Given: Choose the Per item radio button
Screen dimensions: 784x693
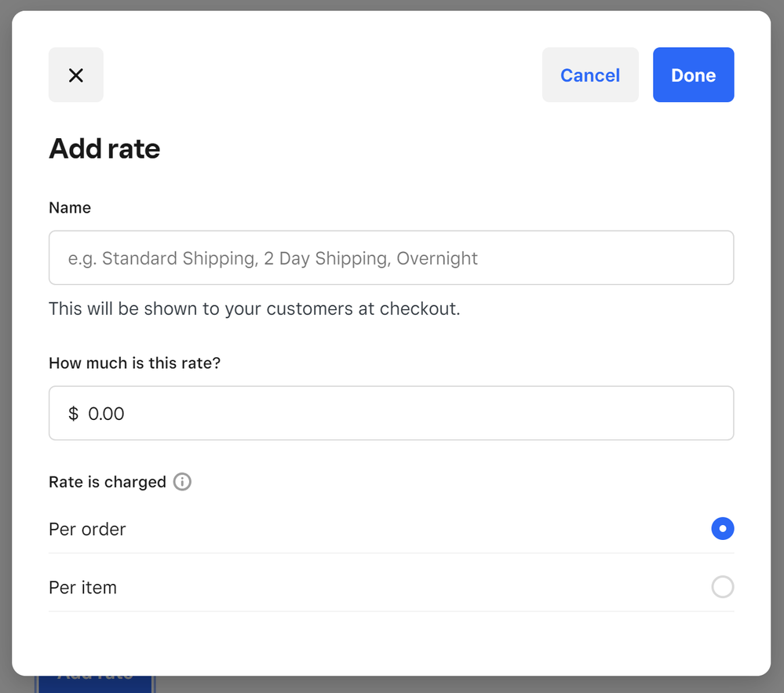Looking at the screenshot, I should pos(722,587).
